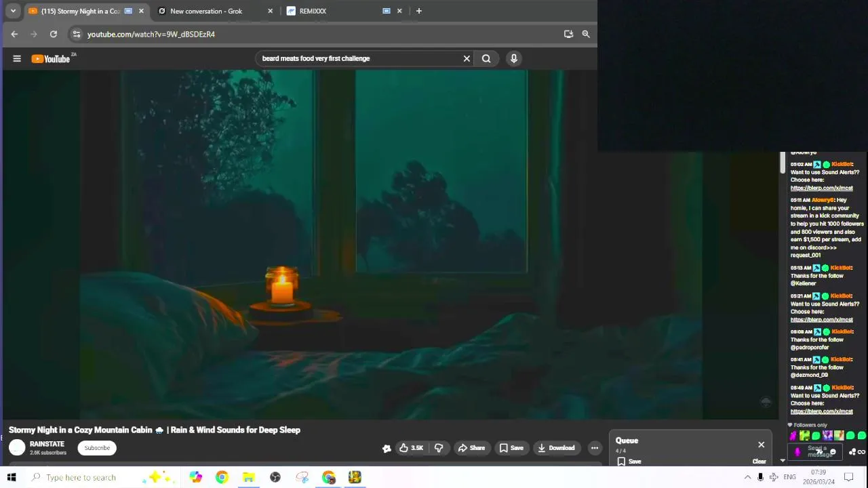Share the Stormy Night video
Viewport: 868px width, 488px height.
point(471,447)
